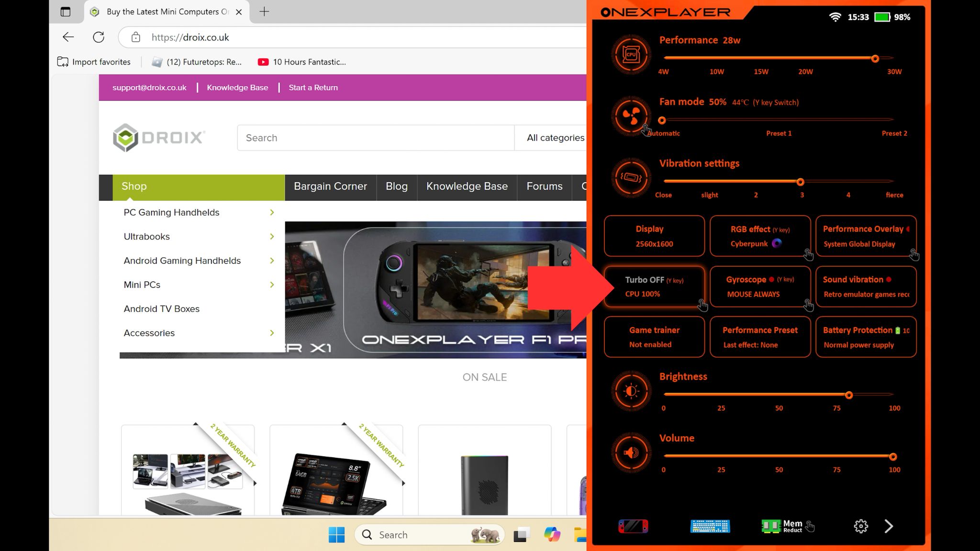Open the All categories dropdown
This screenshot has height=551, width=980.
click(555, 138)
